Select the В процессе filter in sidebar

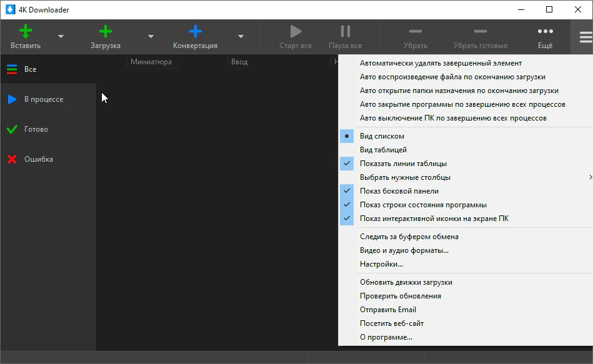[48, 99]
